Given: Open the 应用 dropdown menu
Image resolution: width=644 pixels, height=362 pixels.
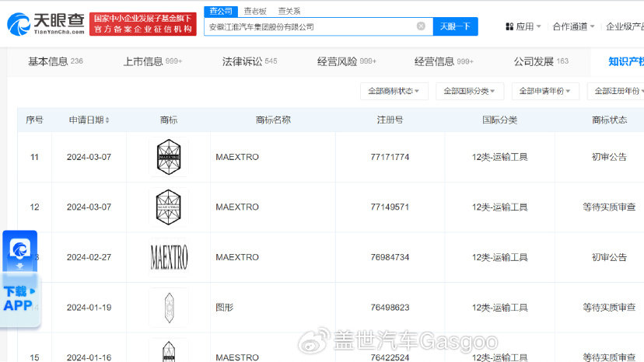Looking at the screenshot, I should click(523, 26).
